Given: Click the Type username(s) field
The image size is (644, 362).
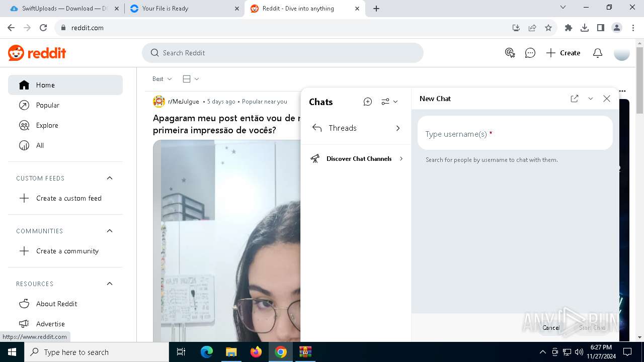Looking at the screenshot, I should (x=515, y=134).
